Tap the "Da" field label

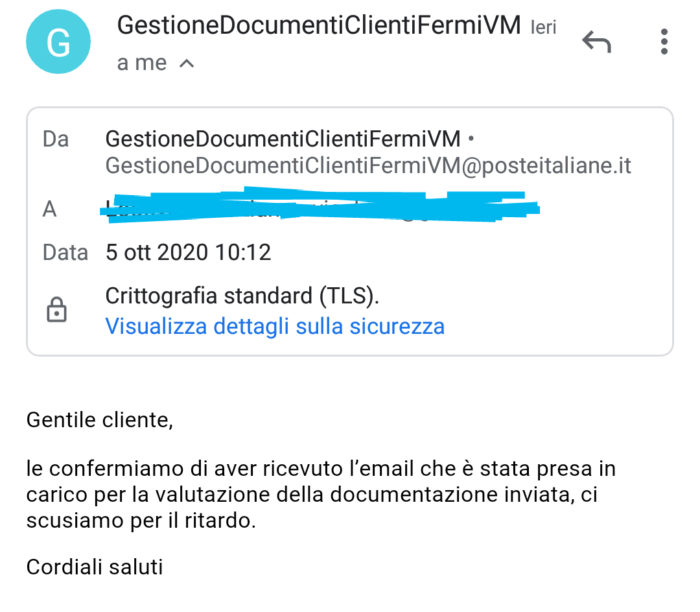(x=56, y=139)
